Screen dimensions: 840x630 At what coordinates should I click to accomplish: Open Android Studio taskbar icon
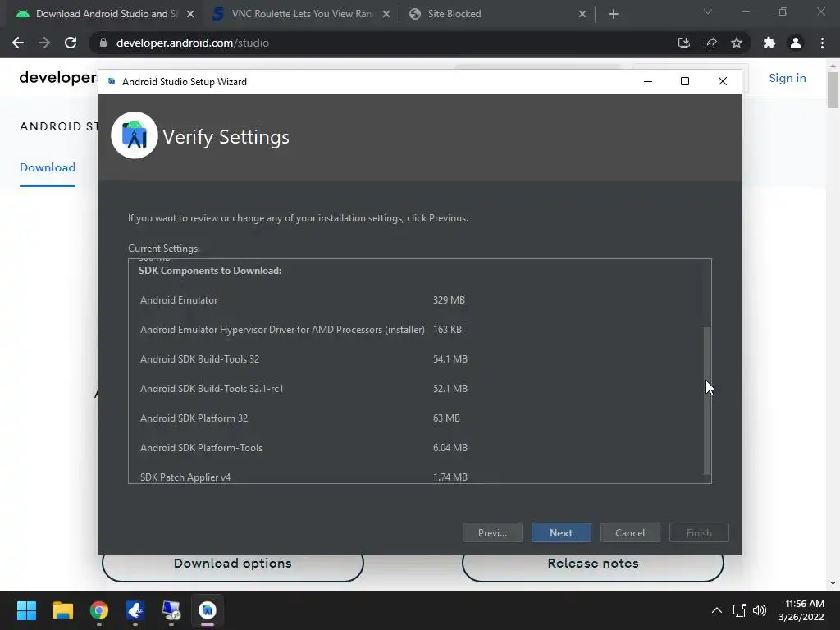pyautogui.click(x=208, y=610)
